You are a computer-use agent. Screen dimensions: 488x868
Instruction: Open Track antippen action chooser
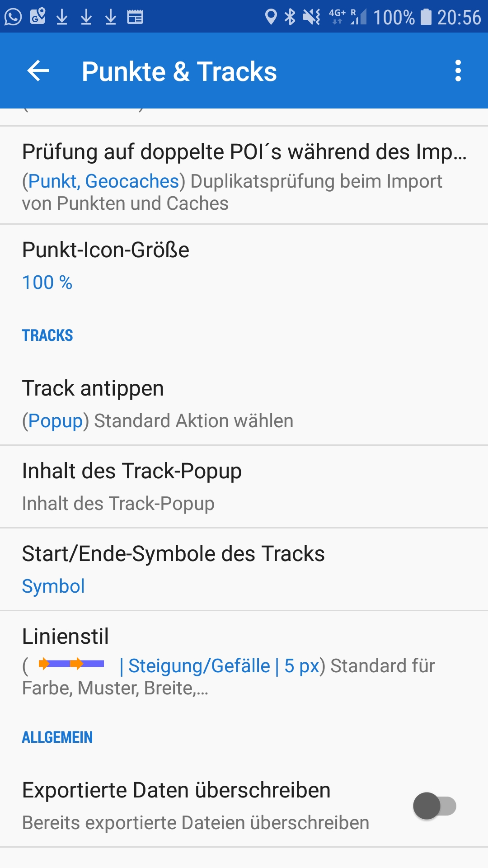244,404
